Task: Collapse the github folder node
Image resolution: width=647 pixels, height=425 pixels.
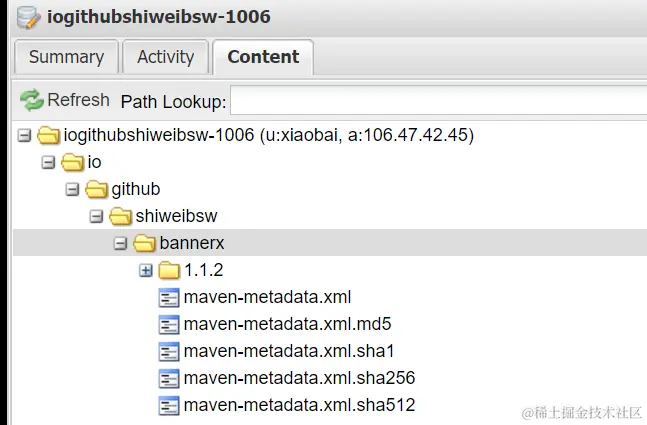Action: 72,189
